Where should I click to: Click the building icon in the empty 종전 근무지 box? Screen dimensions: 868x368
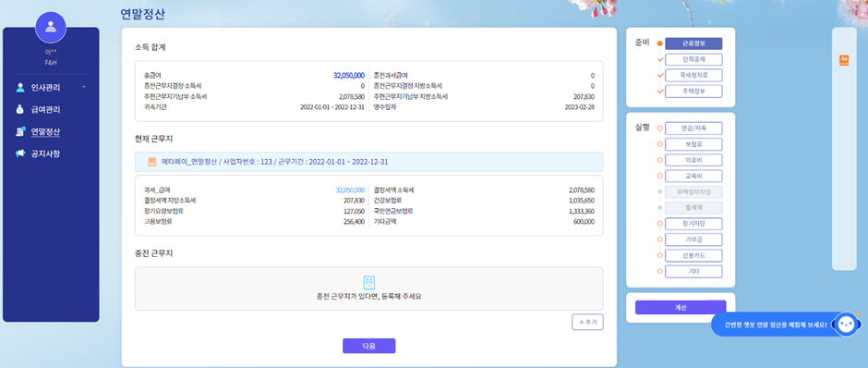click(368, 282)
